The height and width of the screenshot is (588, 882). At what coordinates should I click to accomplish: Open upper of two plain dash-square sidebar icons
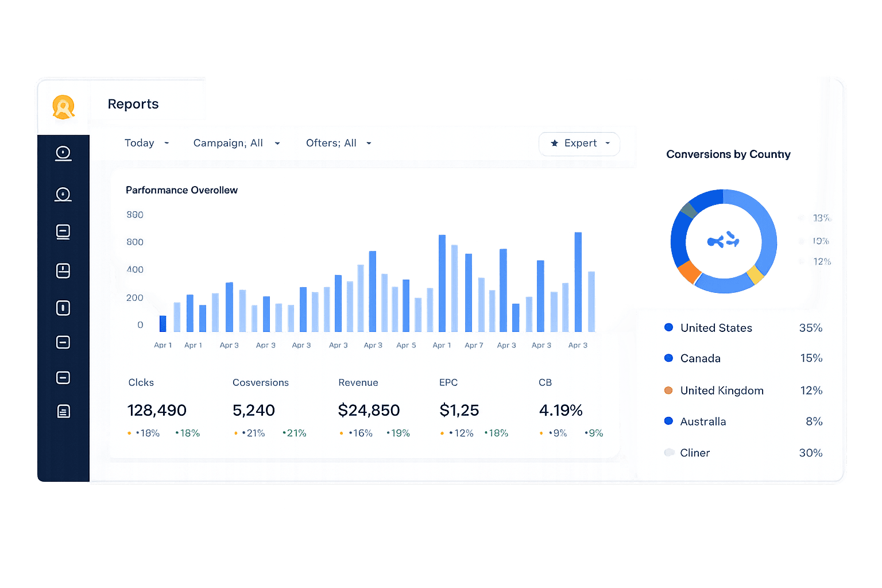(x=63, y=342)
